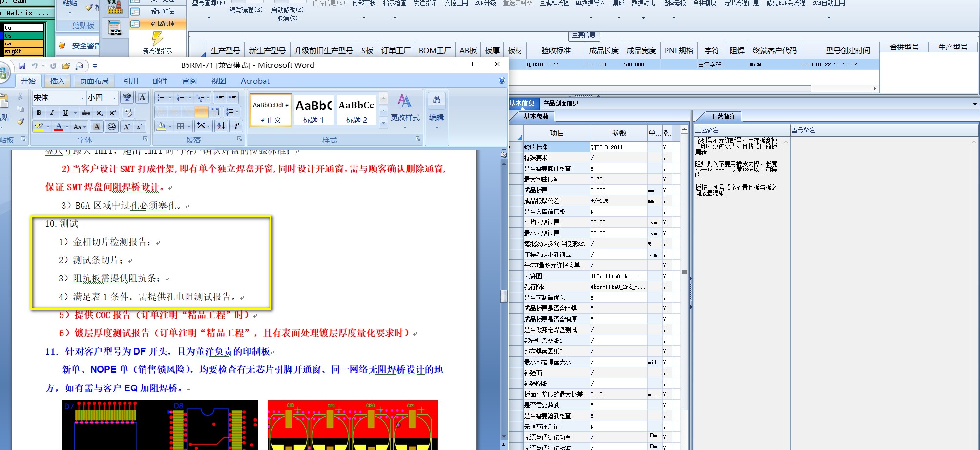Align text right
The height and width of the screenshot is (450, 980).
(188, 112)
